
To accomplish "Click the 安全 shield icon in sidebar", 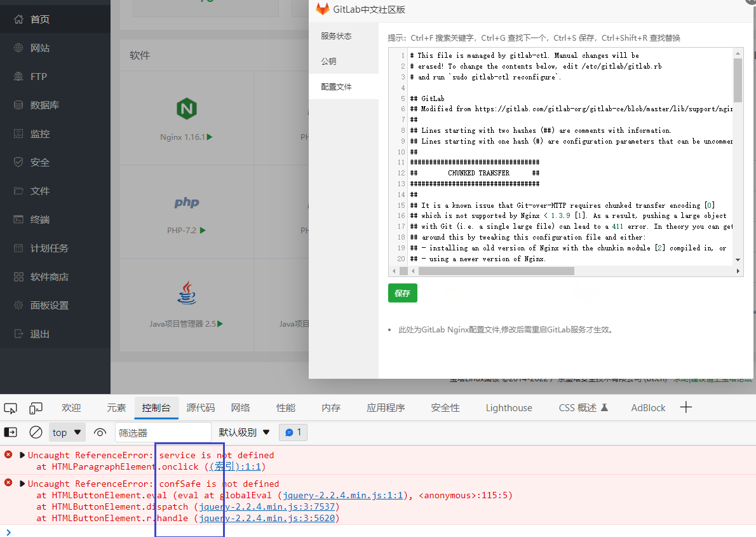I will click(18, 162).
